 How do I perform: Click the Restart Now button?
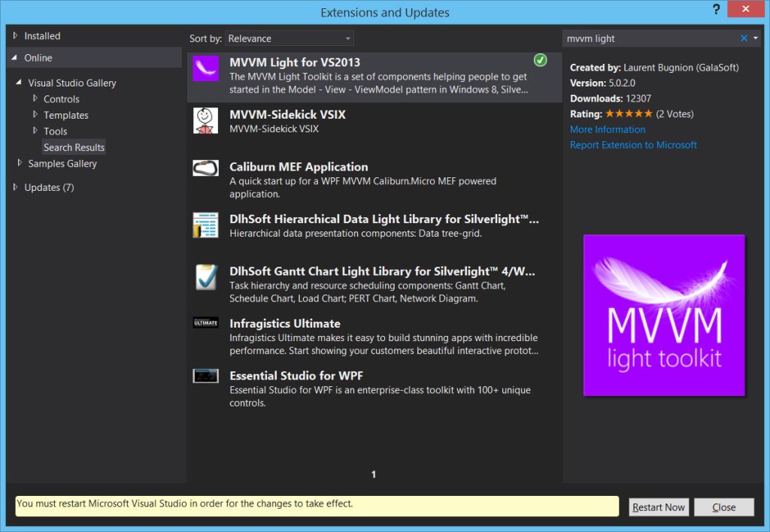pyautogui.click(x=658, y=506)
